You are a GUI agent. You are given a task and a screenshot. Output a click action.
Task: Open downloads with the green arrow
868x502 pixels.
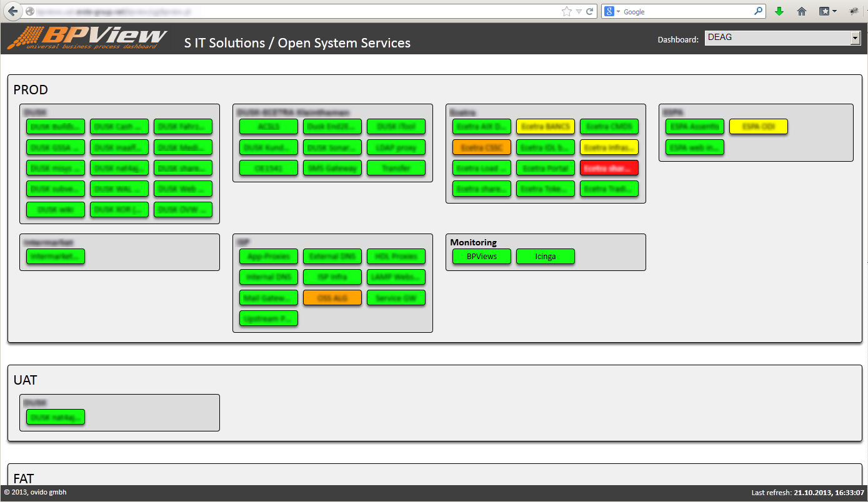[779, 11]
